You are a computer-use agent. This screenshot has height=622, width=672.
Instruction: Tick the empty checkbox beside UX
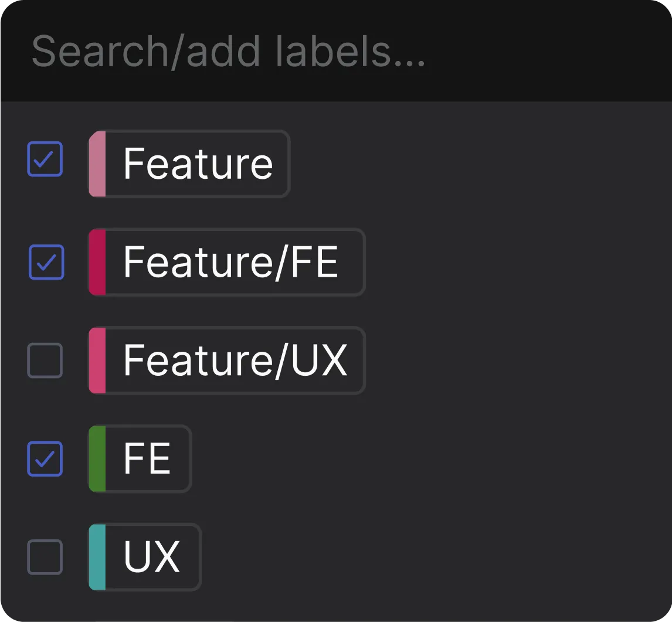(x=45, y=557)
